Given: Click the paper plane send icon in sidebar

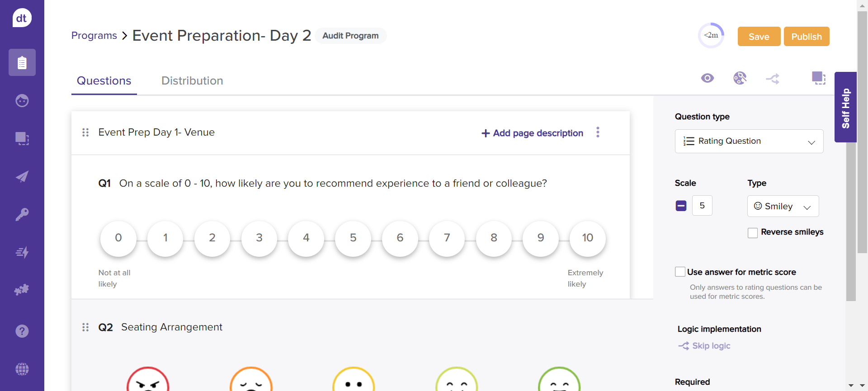Looking at the screenshot, I should [22, 176].
